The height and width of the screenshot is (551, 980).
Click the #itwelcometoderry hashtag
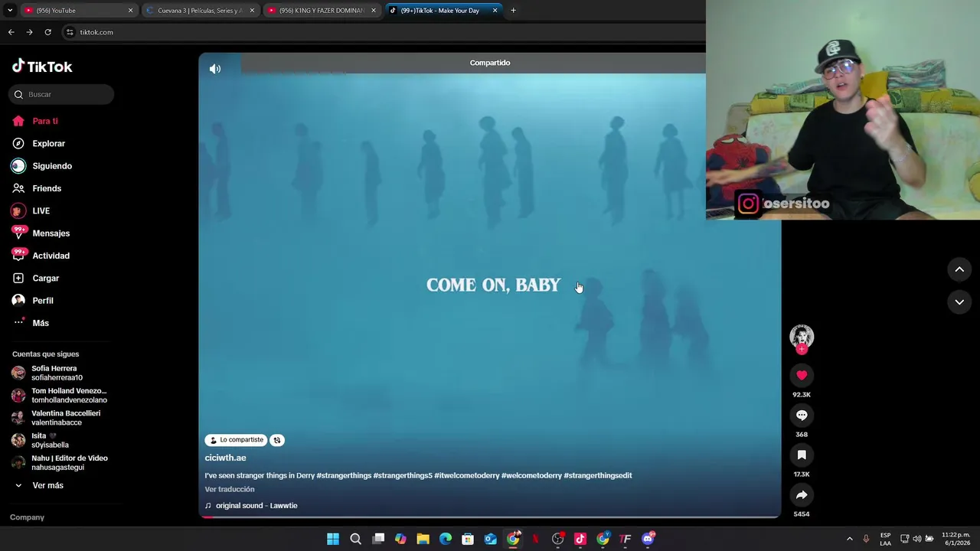click(x=467, y=475)
